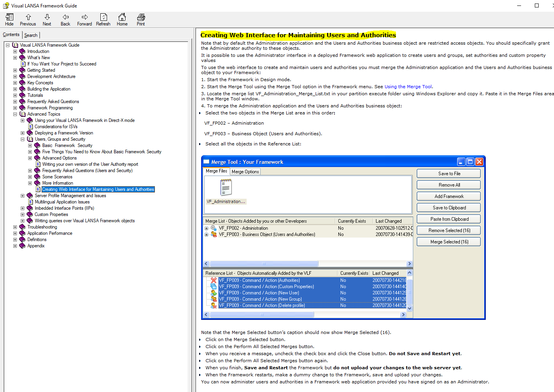Image resolution: width=554 pixels, height=392 pixels.
Task: Go to Previous topic via toolbar
Action: [x=28, y=19]
